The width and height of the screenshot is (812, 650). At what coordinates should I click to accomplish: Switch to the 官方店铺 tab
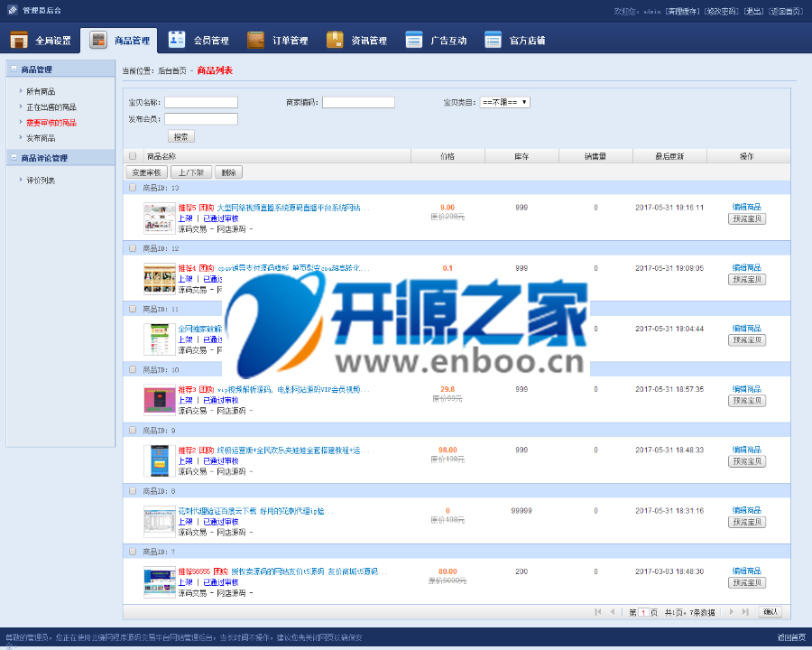pos(515,40)
